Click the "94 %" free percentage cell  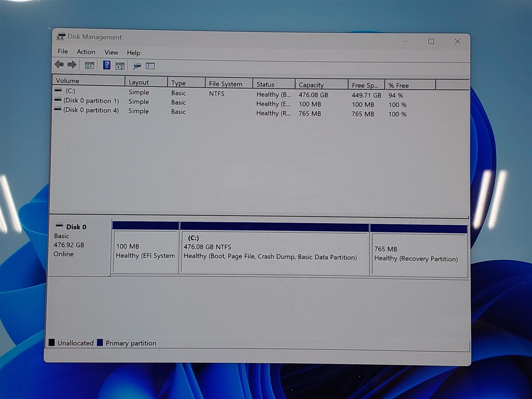coord(396,95)
